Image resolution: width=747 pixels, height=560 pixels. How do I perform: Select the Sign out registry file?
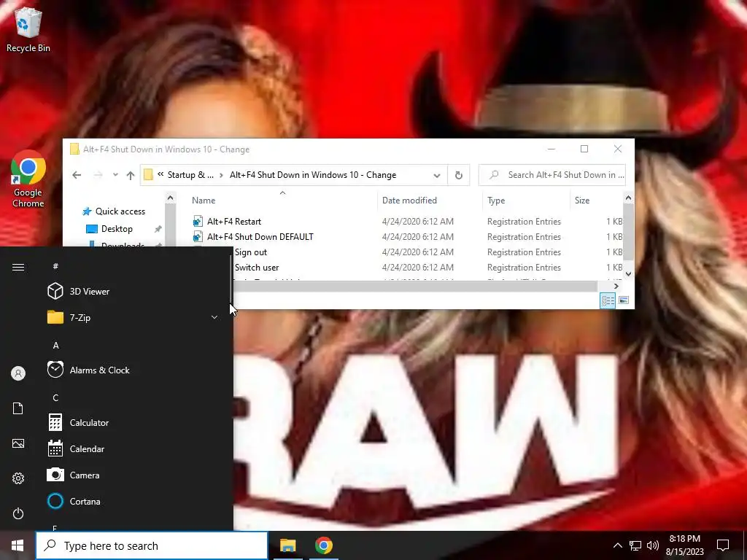251,252
